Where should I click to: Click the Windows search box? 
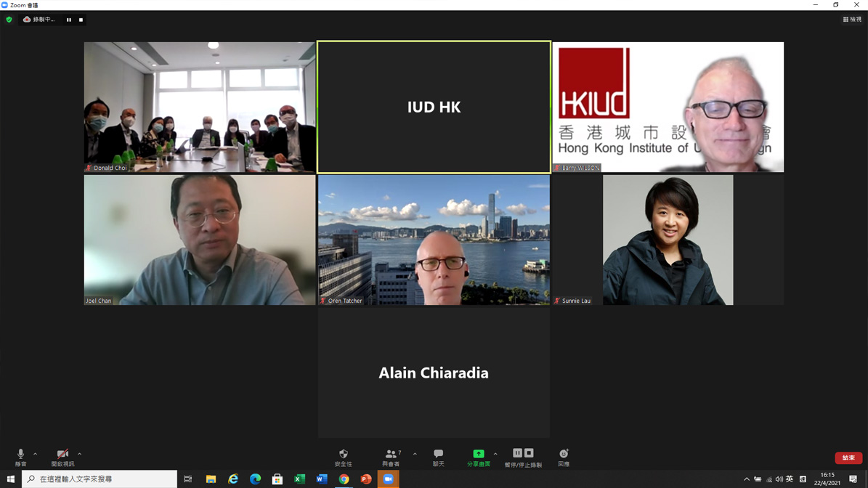click(x=100, y=479)
